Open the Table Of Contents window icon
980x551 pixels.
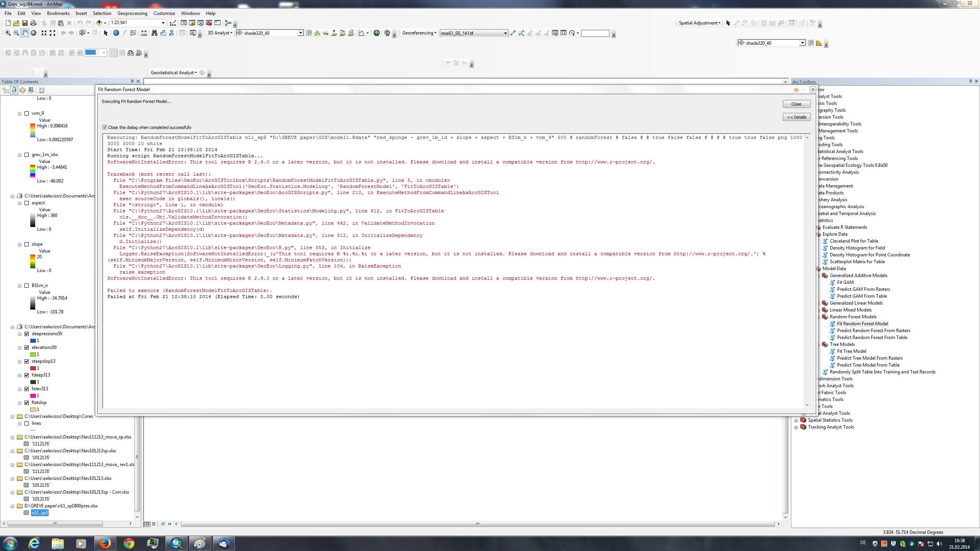(184, 23)
